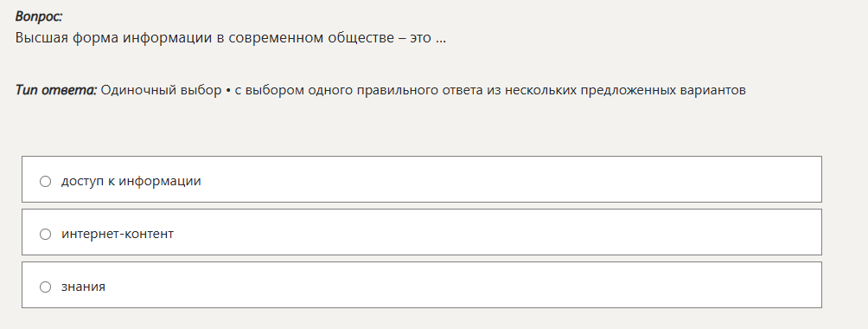Click «современном обществе» in the question text

(316, 39)
